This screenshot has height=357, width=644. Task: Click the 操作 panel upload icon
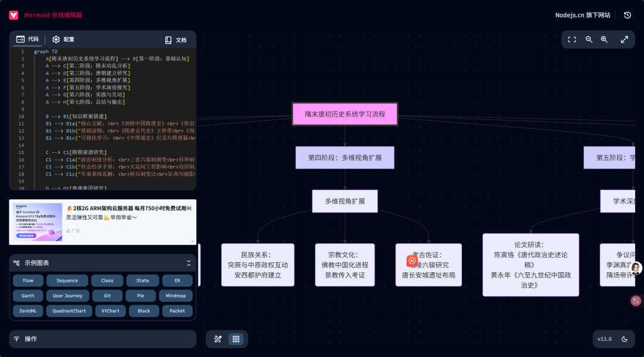pos(17,339)
